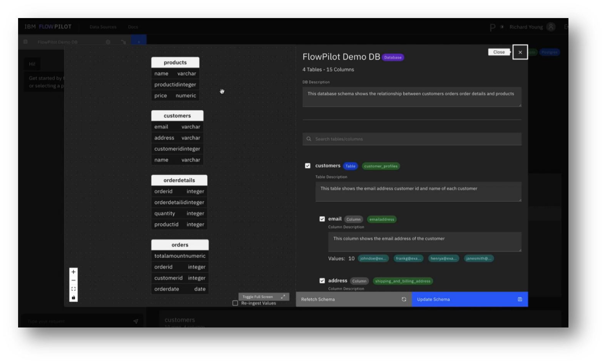Screen dimensions: 605x364
Task: Close the schema dialog with the X button
Action: tap(520, 52)
